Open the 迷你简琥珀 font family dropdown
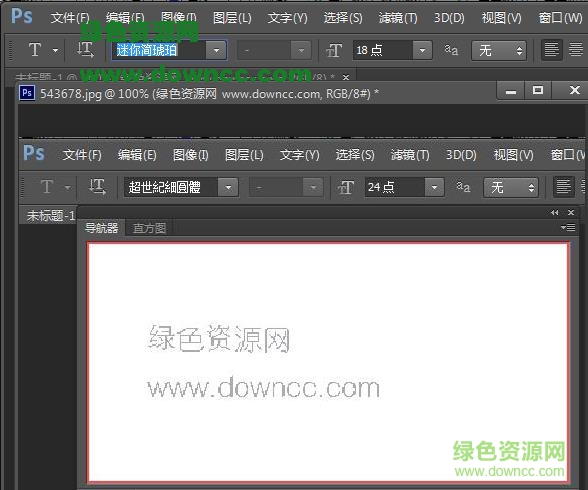The width and height of the screenshot is (588, 490). (x=216, y=50)
